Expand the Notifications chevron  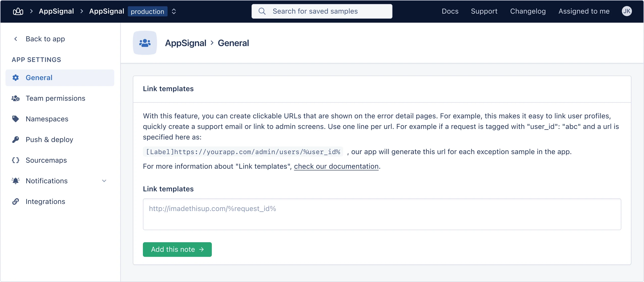pyautogui.click(x=104, y=181)
